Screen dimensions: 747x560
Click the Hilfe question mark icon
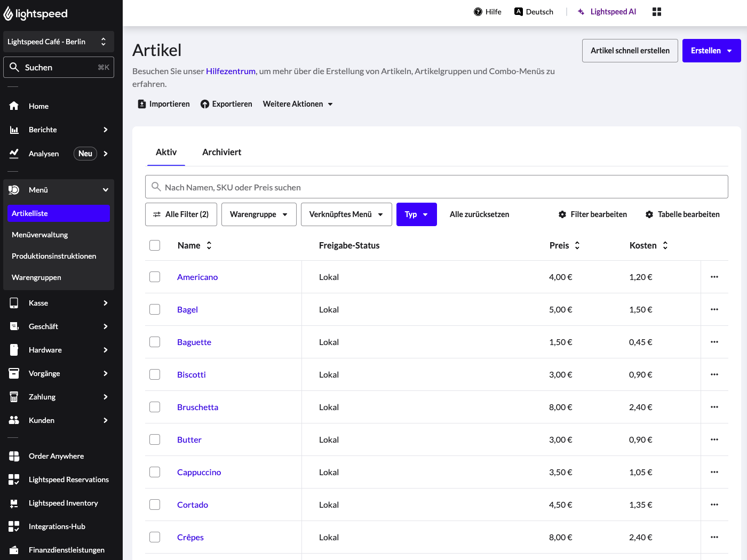(478, 12)
